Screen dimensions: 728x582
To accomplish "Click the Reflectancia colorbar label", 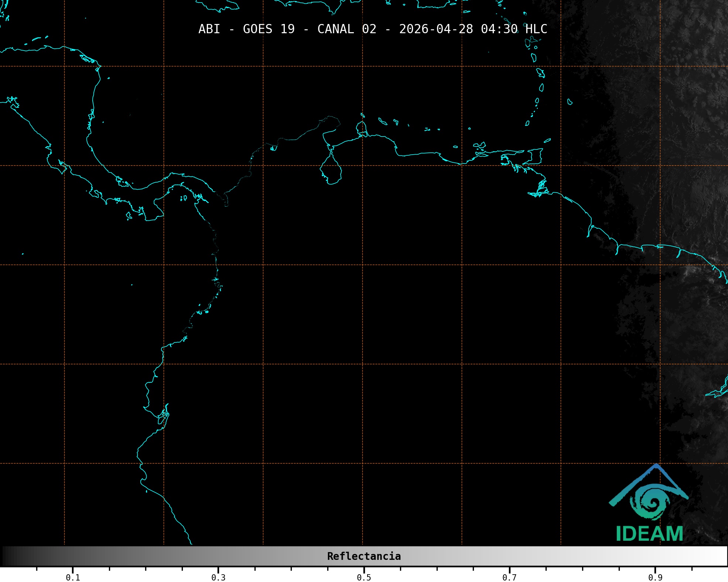I will [364, 556].
